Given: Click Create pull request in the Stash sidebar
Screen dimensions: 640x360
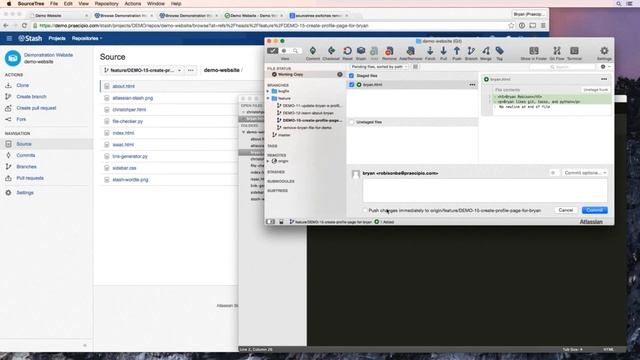Looking at the screenshot, I should click(x=36, y=108).
